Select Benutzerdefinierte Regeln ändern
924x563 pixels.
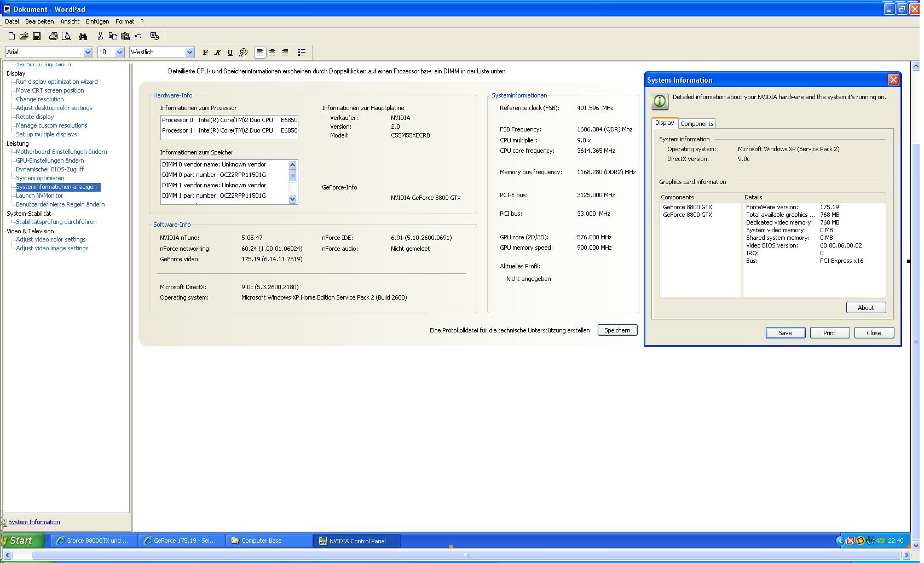(60, 204)
